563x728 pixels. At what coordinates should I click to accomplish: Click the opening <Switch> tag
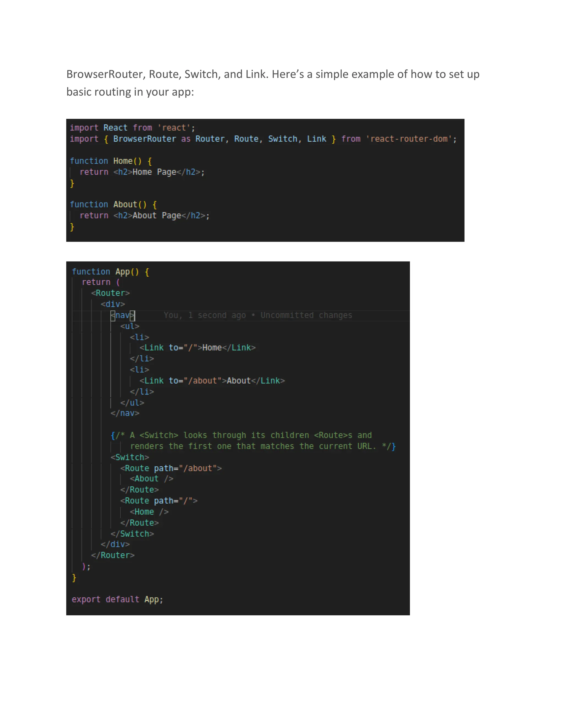coord(130,457)
